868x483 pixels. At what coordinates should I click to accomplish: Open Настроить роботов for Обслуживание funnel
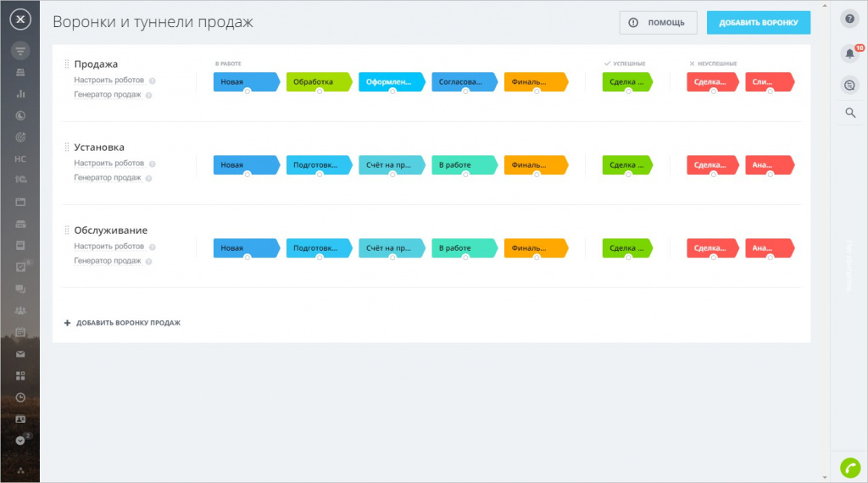[x=109, y=247]
